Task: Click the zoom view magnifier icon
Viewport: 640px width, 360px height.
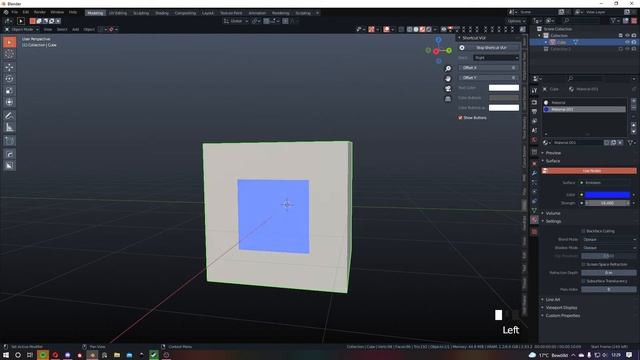Action: (448, 69)
